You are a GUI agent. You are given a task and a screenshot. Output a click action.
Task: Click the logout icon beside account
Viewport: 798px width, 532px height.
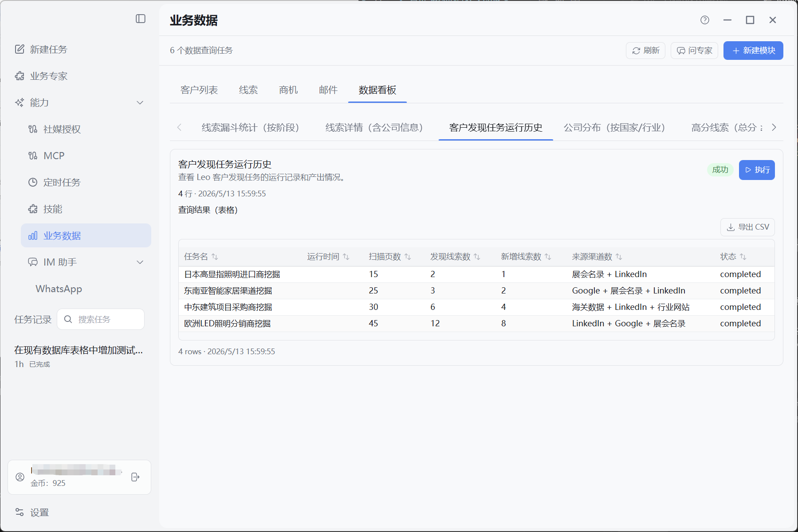pos(136,477)
